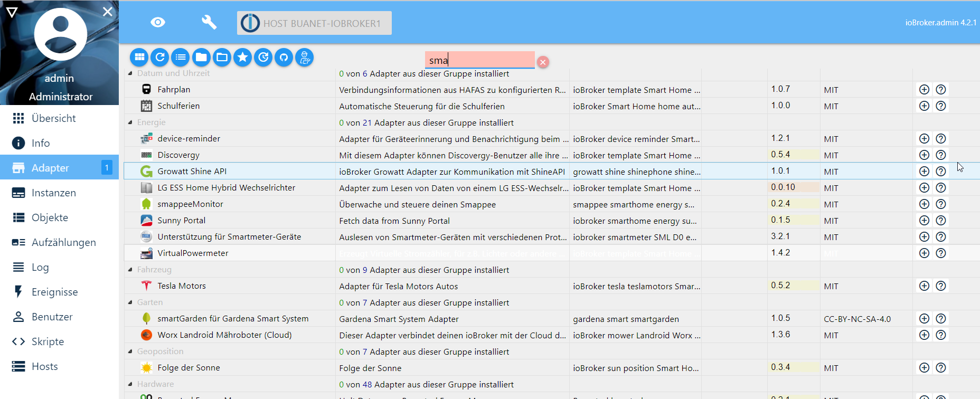Viewport: 980px width, 399px height.
Task: Select Adapter in the sidebar
Action: 59,168
